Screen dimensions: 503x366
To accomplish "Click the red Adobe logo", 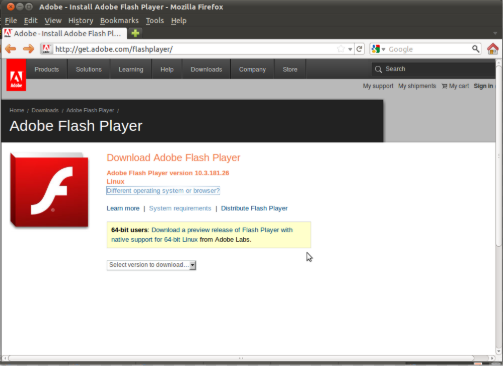I will [x=16, y=75].
